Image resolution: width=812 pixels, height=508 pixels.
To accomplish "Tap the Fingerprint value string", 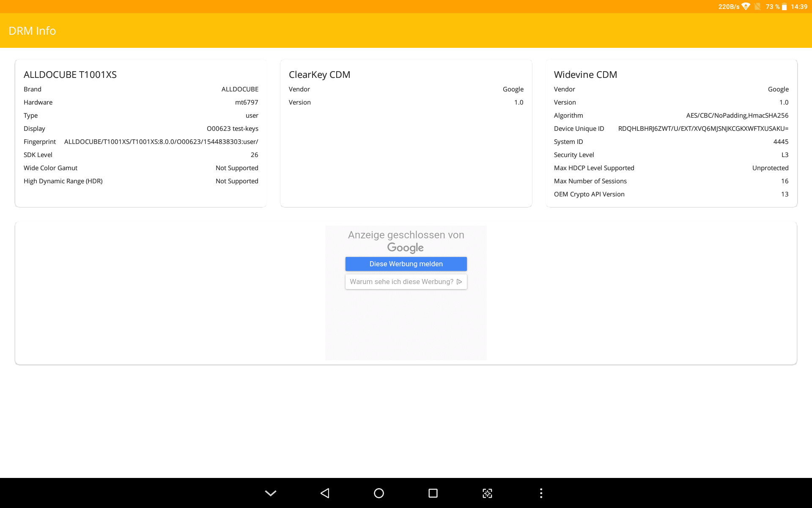I will pyautogui.click(x=161, y=141).
